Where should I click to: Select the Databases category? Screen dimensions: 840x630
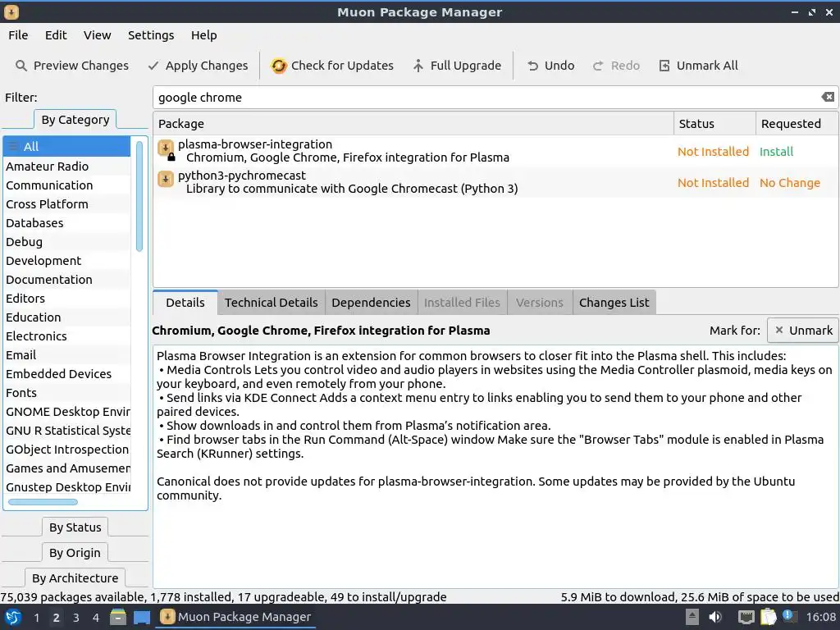67,223
